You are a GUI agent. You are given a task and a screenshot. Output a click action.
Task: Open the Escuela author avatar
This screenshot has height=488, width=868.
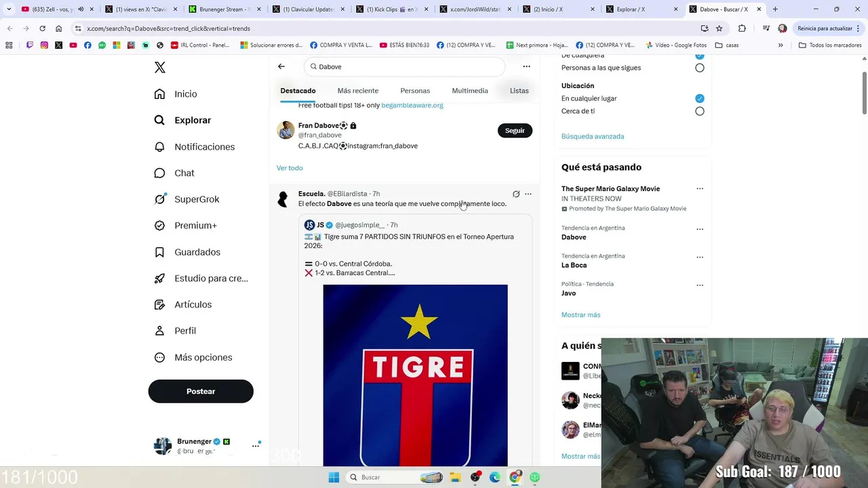click(284, 199)
